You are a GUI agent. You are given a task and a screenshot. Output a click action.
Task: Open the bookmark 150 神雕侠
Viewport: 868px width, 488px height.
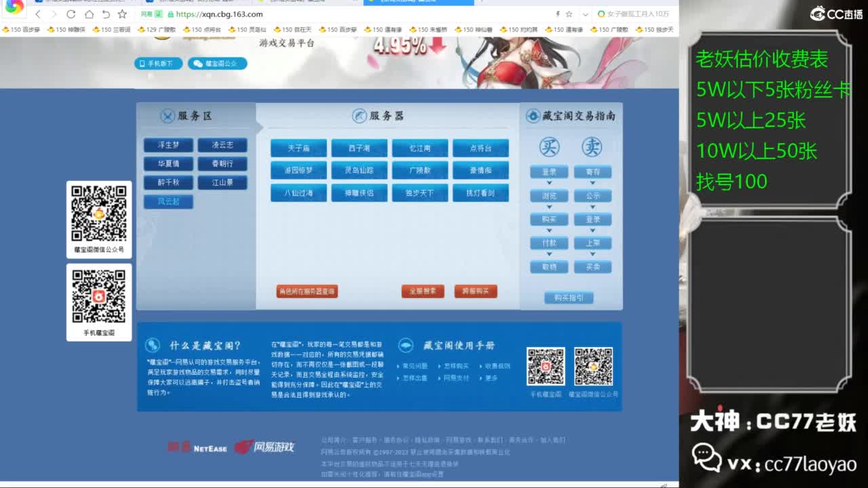coord(66,30)
